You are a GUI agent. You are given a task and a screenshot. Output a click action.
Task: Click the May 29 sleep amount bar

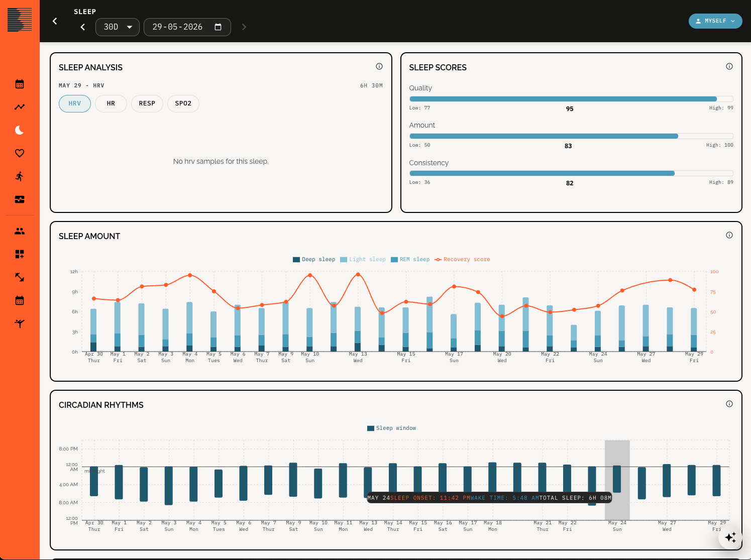pos(694,329)
